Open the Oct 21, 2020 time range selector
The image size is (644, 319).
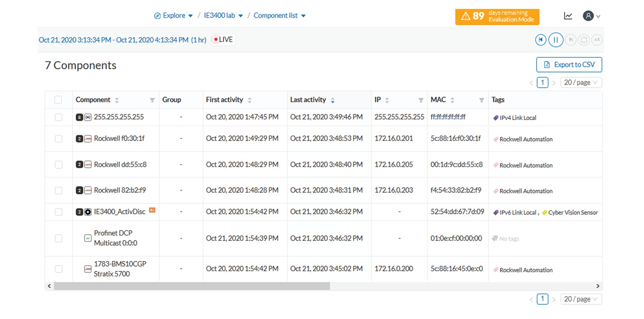click(x=122, y=40)
